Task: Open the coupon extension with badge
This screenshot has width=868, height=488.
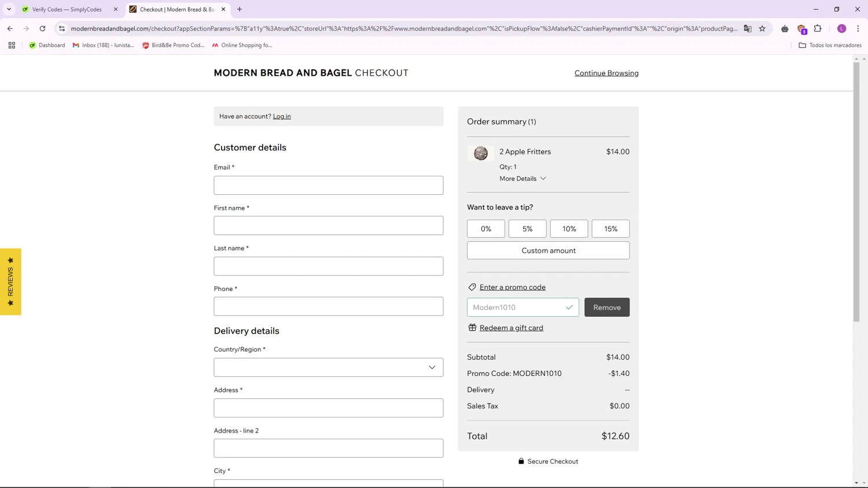Action: 801,29
